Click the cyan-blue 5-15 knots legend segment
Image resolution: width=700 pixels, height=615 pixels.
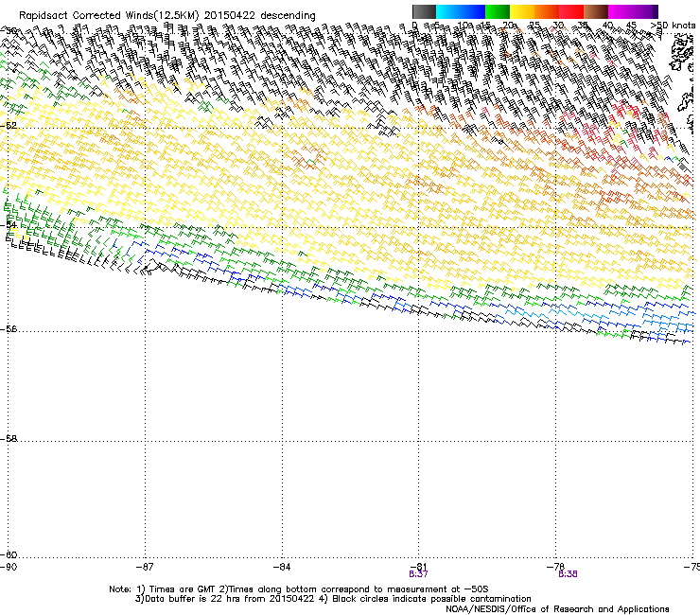tap(461, 11)
